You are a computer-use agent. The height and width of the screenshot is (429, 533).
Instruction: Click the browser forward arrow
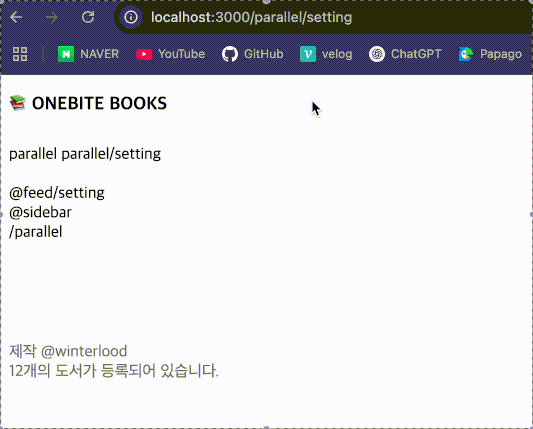tap(52, 17)
